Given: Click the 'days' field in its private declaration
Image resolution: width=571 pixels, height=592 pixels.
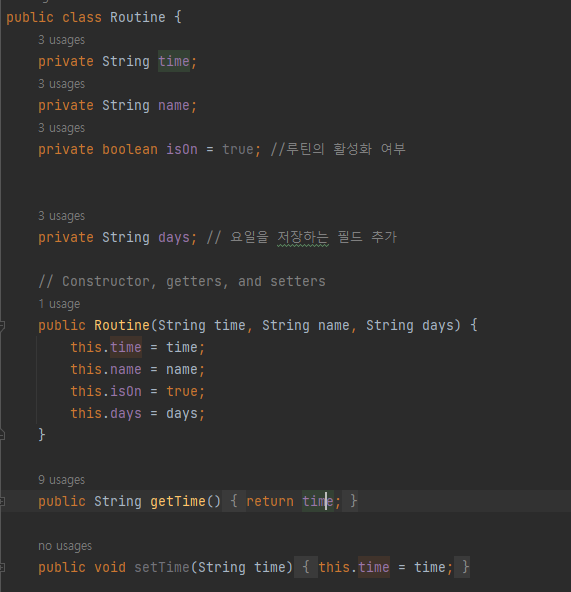Looking at the screenshot, I should tap(174, 237).
